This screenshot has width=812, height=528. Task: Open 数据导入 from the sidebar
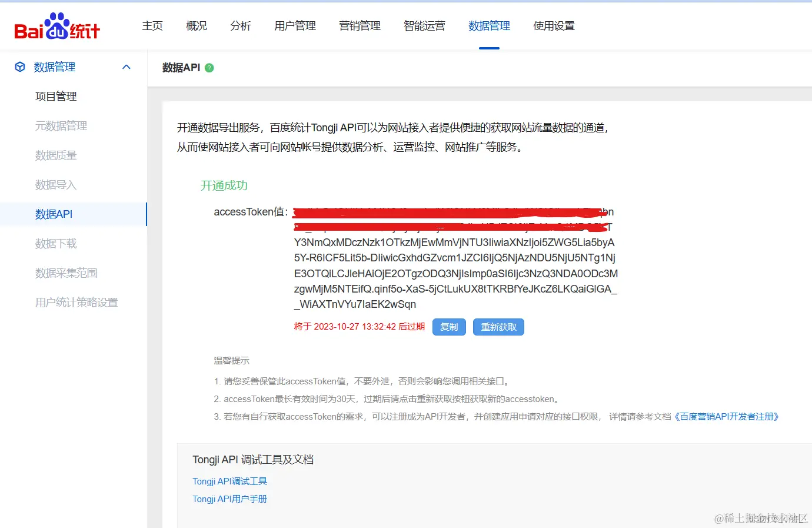pyautogui.click(x=56, y=184)
